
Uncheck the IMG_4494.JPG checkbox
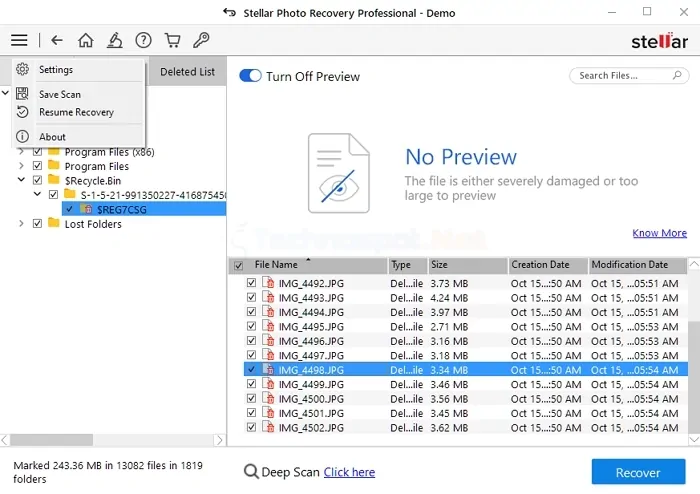(251, 311)
